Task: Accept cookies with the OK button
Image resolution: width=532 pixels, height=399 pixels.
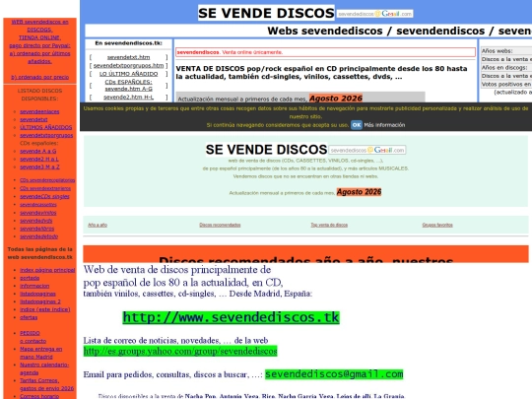Action: pyautogui.click(x=357, y=125)
